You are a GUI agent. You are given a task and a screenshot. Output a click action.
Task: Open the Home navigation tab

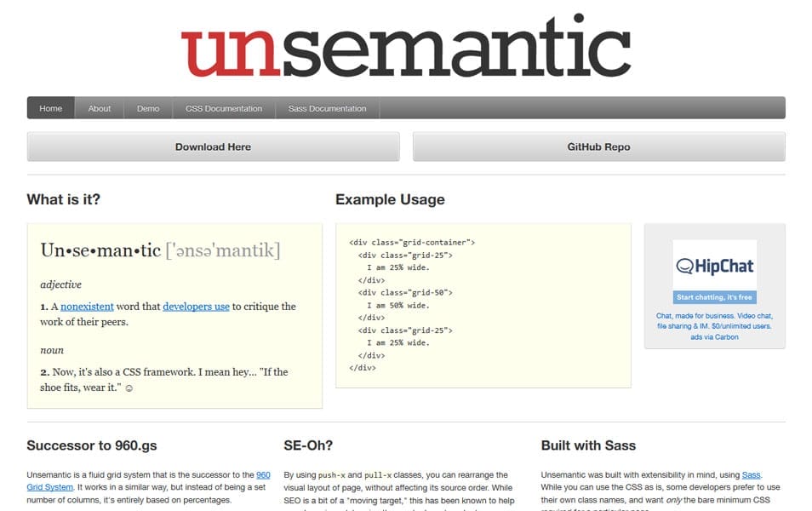(x=51, y=108)
